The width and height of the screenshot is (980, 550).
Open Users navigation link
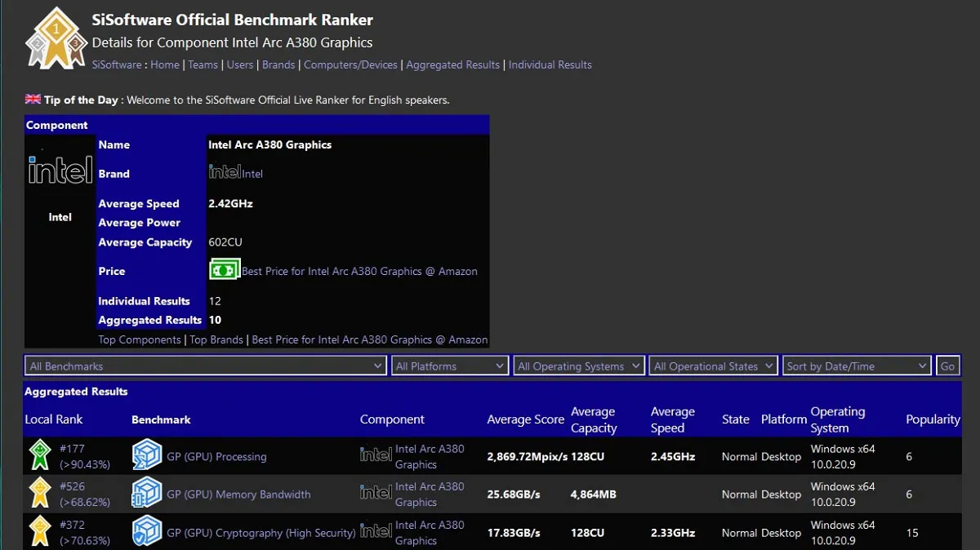click(240, 64)
